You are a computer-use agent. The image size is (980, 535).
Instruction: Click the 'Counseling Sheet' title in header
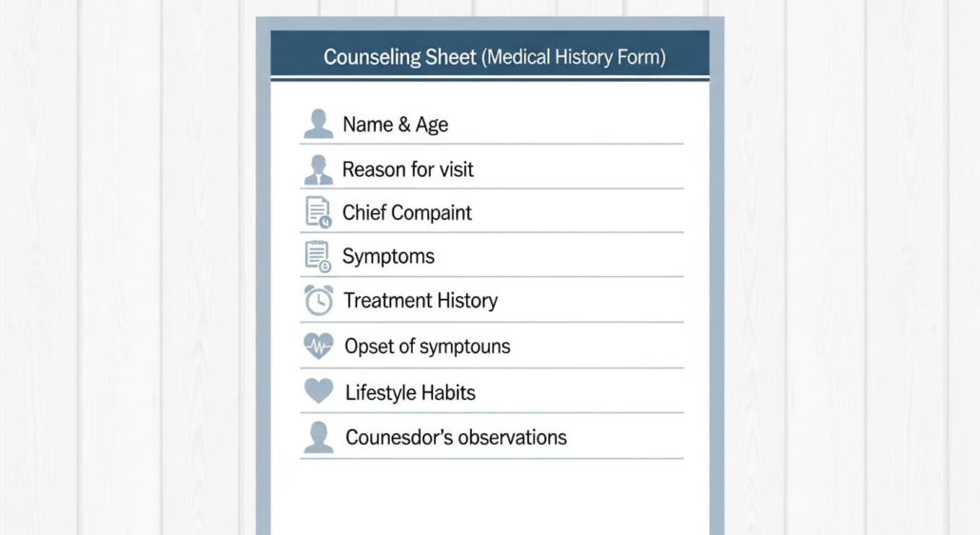pos(400,57)
